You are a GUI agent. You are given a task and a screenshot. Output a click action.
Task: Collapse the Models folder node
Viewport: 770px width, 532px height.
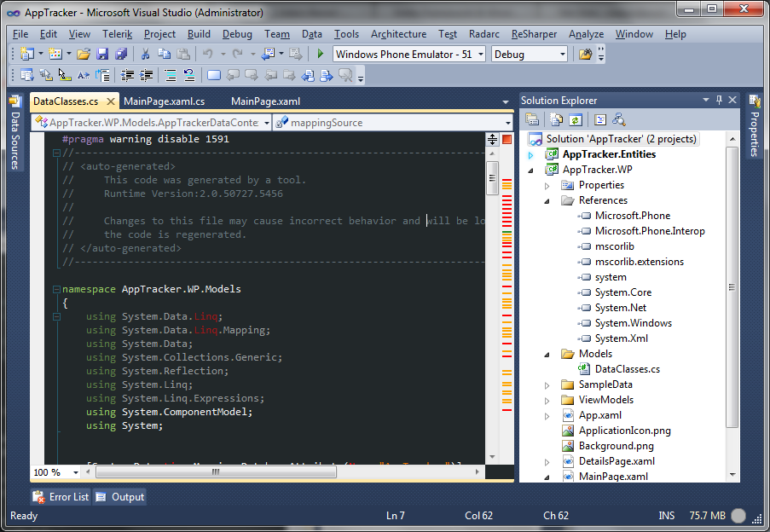tap(547, 355)
